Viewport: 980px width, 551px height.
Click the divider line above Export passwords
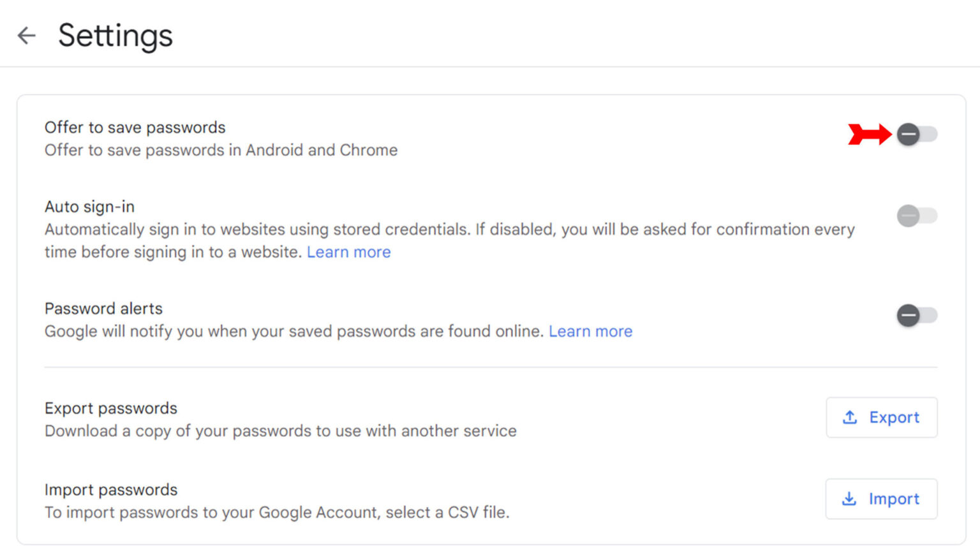(490, 367)
